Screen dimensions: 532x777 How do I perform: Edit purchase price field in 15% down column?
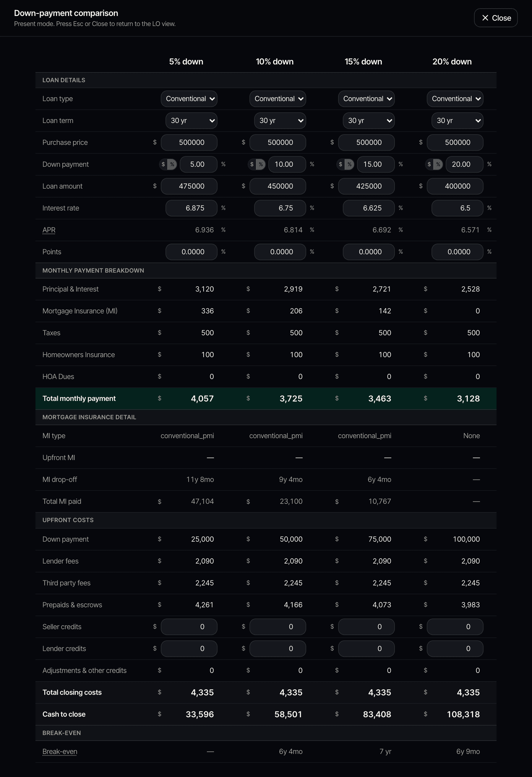click(x=366, y=143)
